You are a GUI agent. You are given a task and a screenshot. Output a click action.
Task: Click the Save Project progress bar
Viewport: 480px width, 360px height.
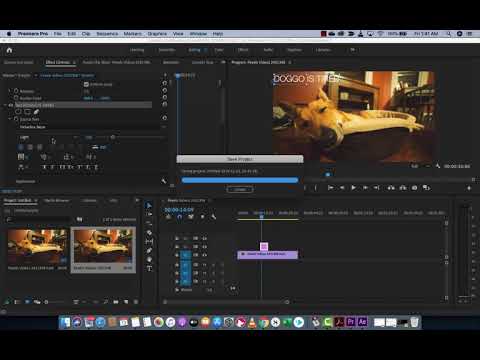click(240, 180)
